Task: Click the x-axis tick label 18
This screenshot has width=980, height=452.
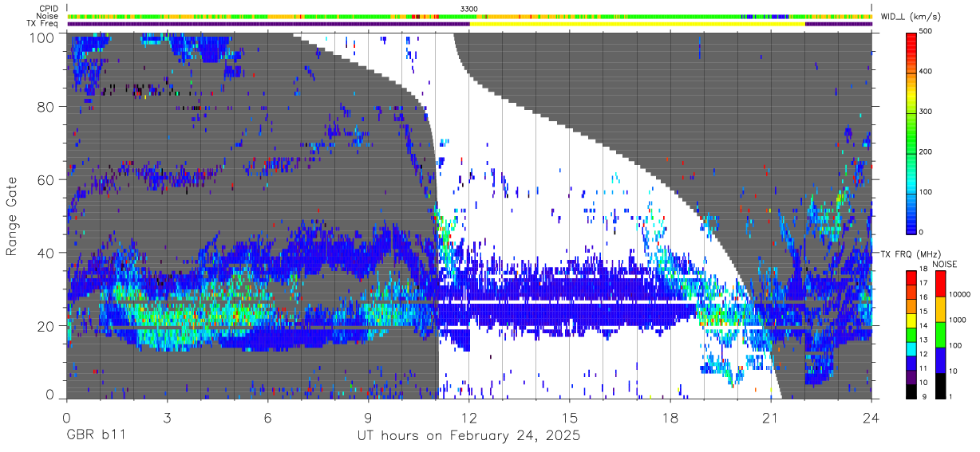Action: click(x=670, y=417)
